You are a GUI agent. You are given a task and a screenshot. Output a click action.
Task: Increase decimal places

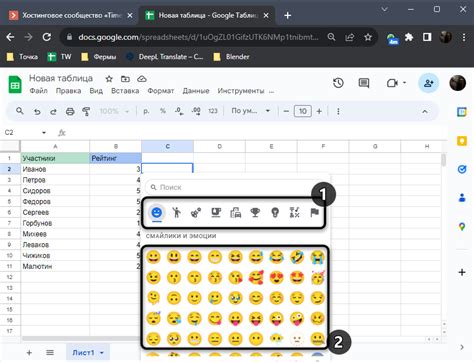point(196,111)
